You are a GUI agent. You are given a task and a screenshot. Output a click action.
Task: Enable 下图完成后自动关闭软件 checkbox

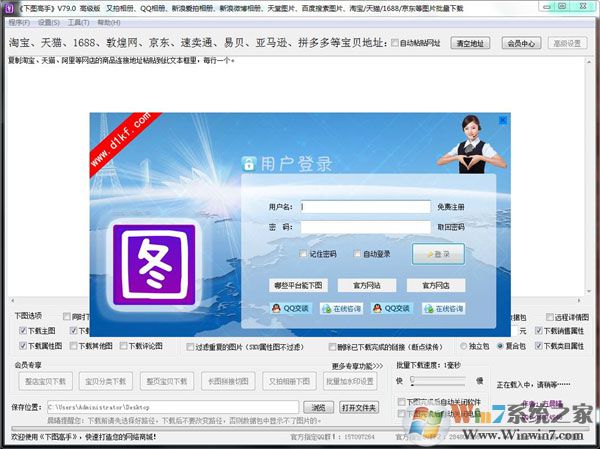[x=401, y=402]
